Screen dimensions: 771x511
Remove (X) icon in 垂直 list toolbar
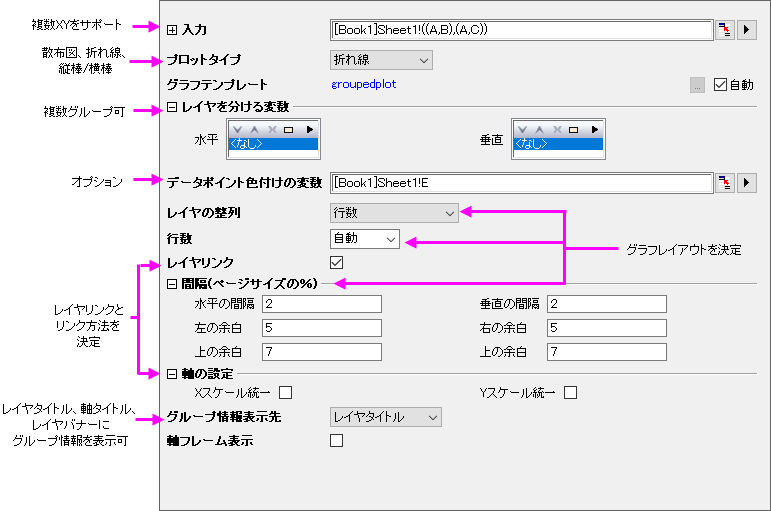coord(557,130)
